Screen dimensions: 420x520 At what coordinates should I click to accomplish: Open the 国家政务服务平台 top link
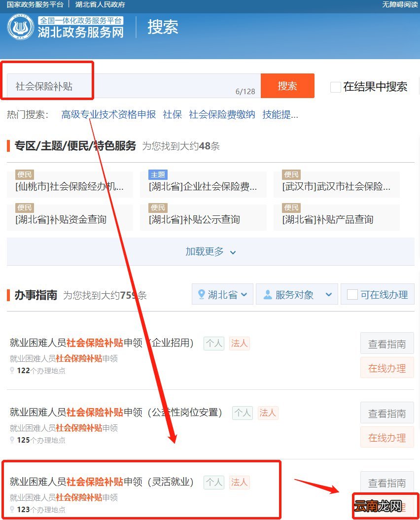[x=35, y=4]
